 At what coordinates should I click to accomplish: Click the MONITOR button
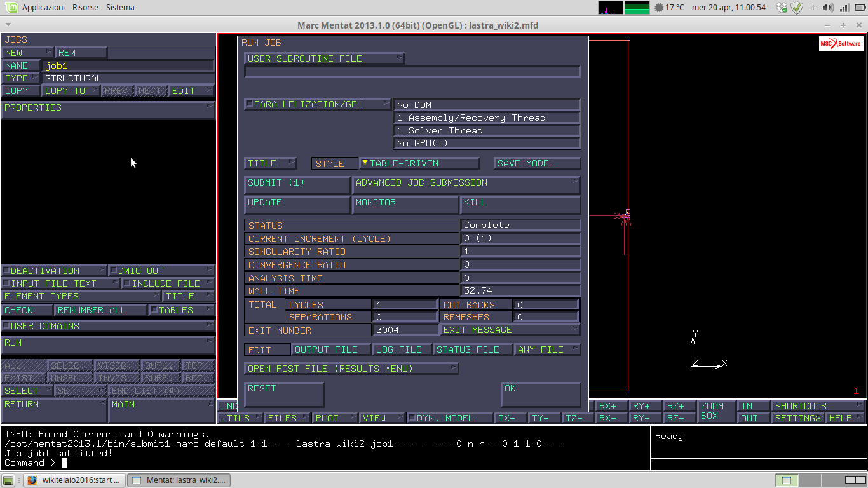tap(405, 205)
